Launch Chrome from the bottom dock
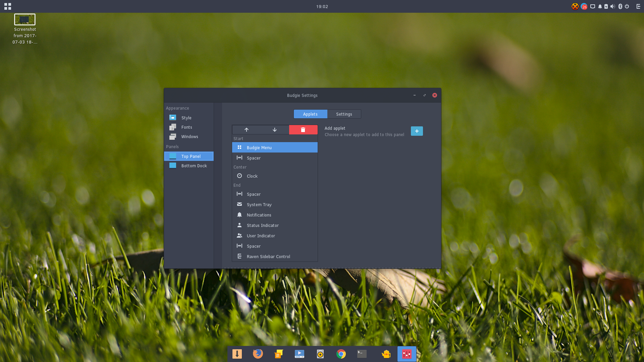Screen dimensions: 644x362 (341, 354)
